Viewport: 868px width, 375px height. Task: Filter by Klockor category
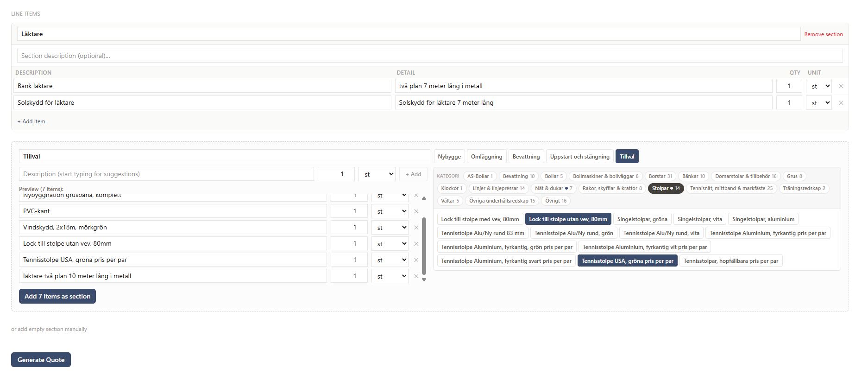pyautogui.click(x=452, y=188)
